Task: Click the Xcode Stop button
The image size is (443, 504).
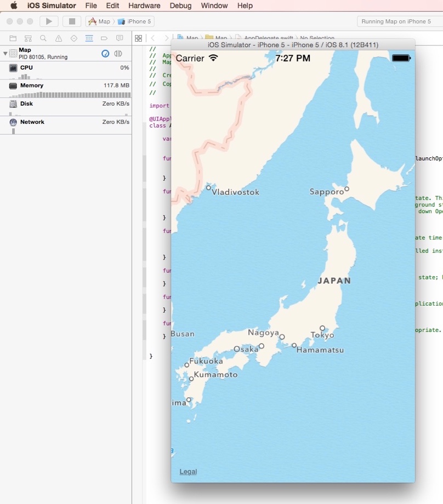Action: pyautogui.click(x=72, y=21)
